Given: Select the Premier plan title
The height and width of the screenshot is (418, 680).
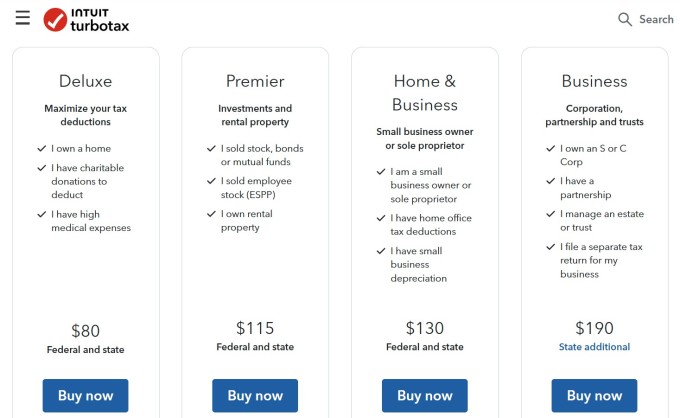Looking at the screenshot, I should tap(255, 81).
